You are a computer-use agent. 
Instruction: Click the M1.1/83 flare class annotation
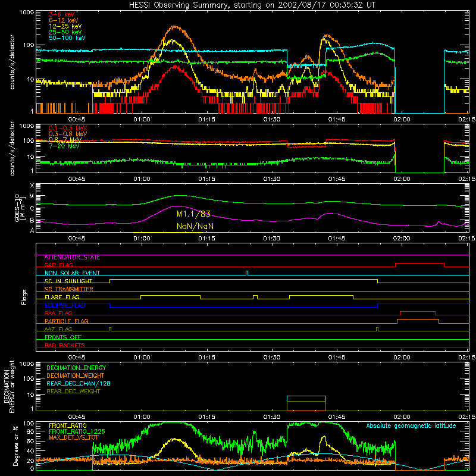[x=193, y=214]
